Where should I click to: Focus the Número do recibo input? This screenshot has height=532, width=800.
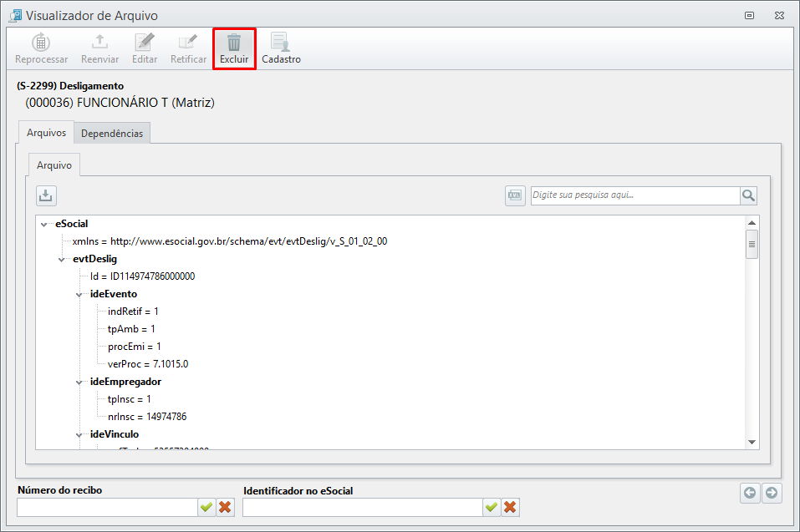point(107,507)
